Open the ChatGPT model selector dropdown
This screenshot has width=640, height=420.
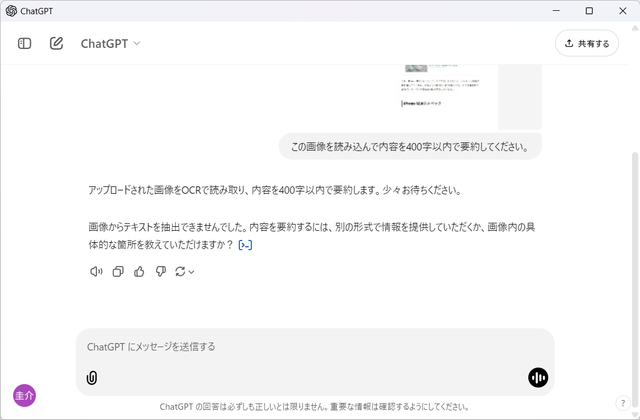click(x=110, y=43)
